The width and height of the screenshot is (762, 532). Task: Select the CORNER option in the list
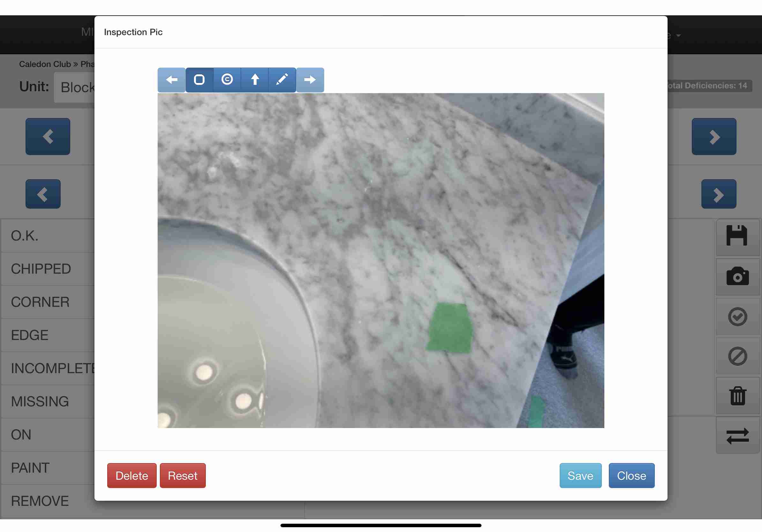click(48, 302)
